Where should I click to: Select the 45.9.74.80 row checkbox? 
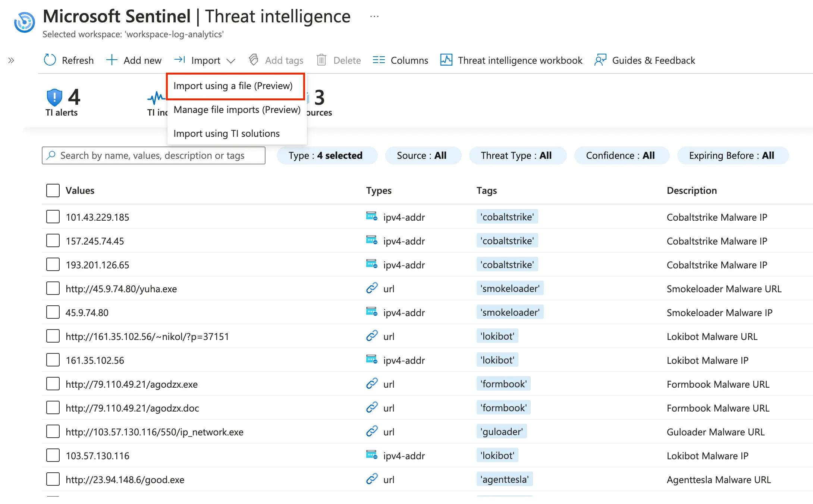[53, 312]
